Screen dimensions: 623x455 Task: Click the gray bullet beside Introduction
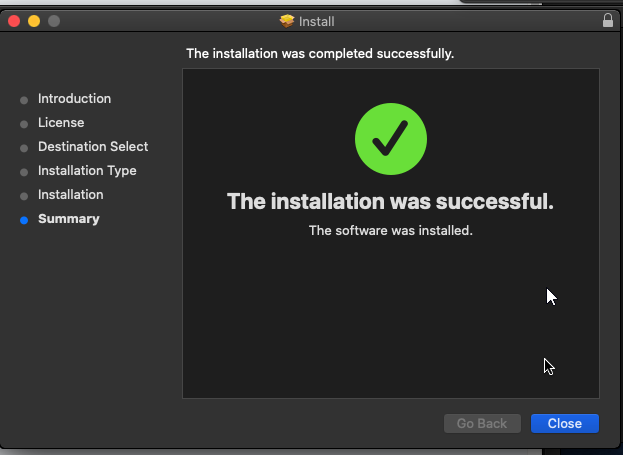(24, 100)
